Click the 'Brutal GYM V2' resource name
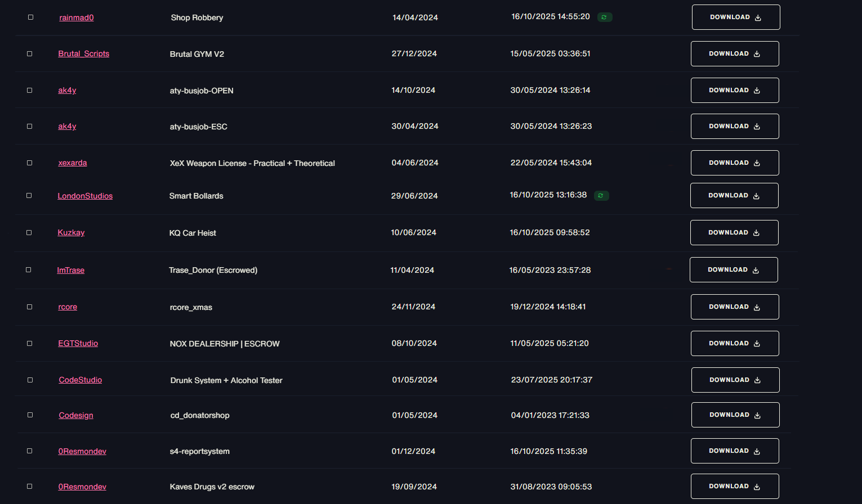 (x=197, y=54)
